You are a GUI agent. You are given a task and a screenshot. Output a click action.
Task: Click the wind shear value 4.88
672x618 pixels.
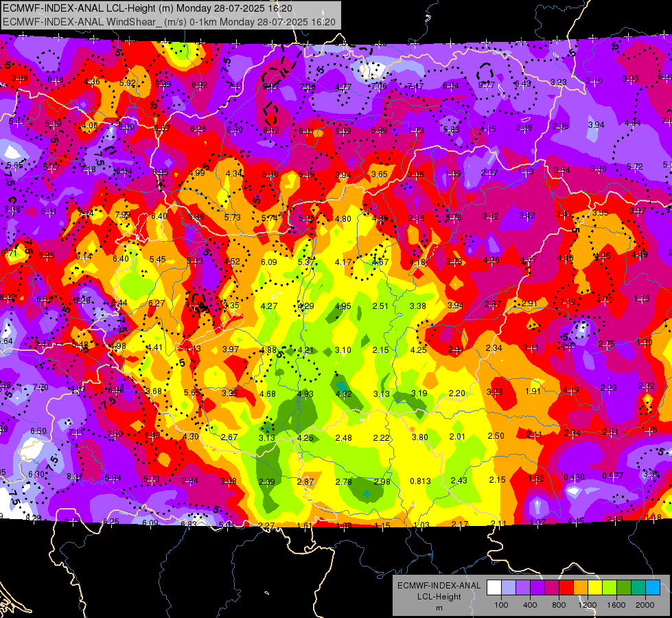(268, 350)
